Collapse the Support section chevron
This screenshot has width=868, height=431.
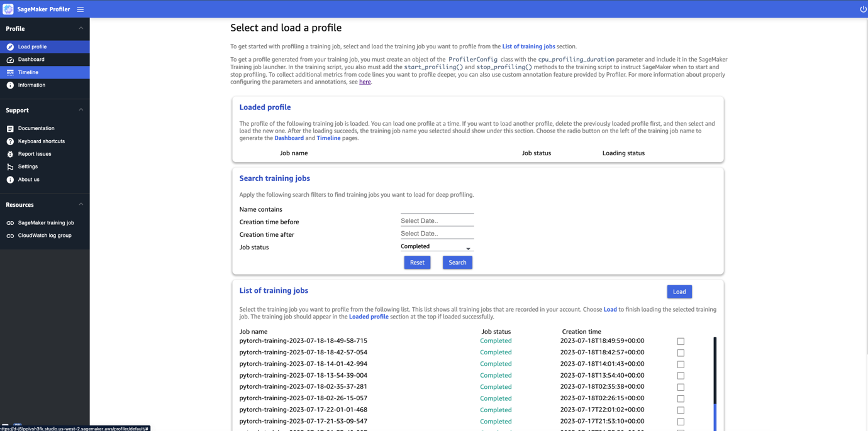(x=81, y=110)
